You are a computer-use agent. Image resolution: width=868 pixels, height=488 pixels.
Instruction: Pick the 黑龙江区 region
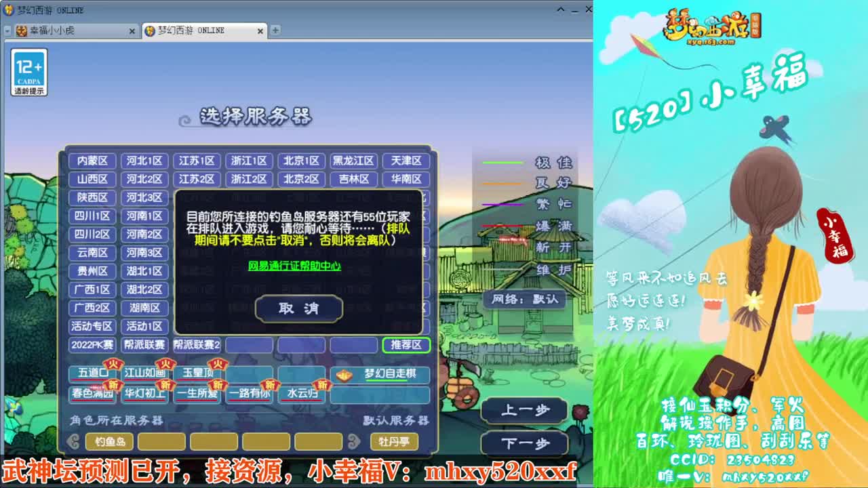click(353, 161)
